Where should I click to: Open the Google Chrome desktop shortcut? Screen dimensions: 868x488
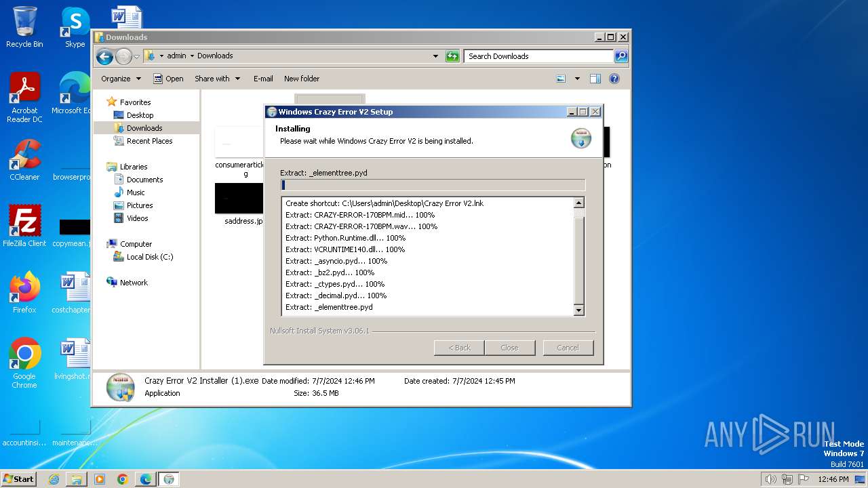coord(24,363)
